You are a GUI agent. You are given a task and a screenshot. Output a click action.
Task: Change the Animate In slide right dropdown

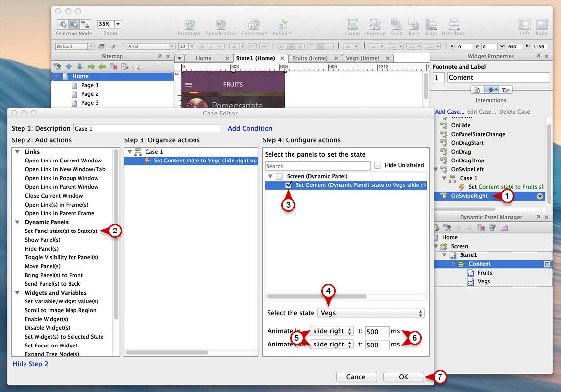tap(331, 331)
